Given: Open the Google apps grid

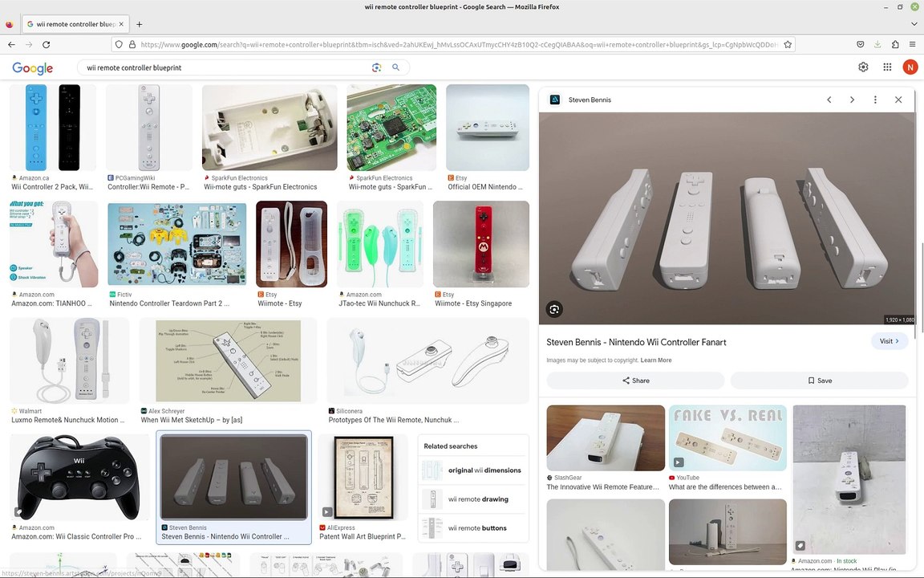Looking at the screenshot, I should pos(887,67).
